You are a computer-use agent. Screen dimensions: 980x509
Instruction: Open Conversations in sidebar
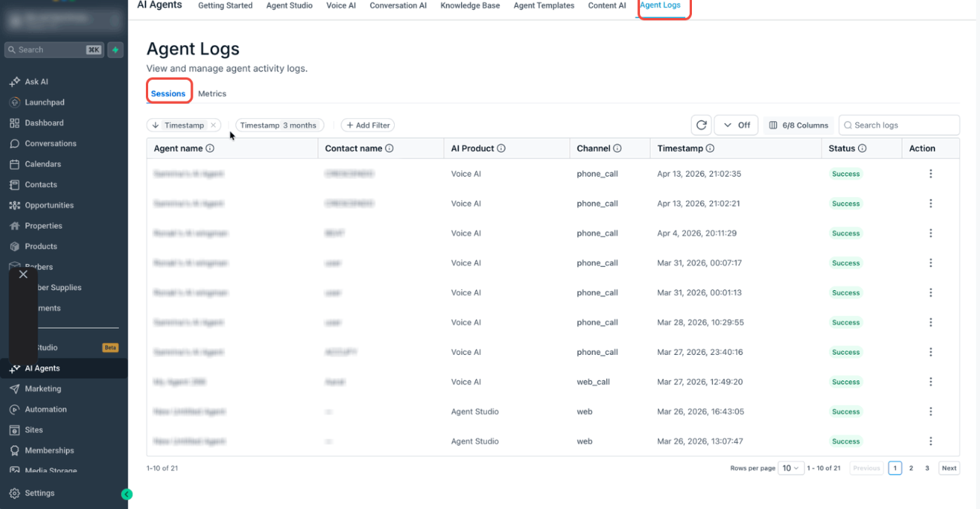(50, 143)
